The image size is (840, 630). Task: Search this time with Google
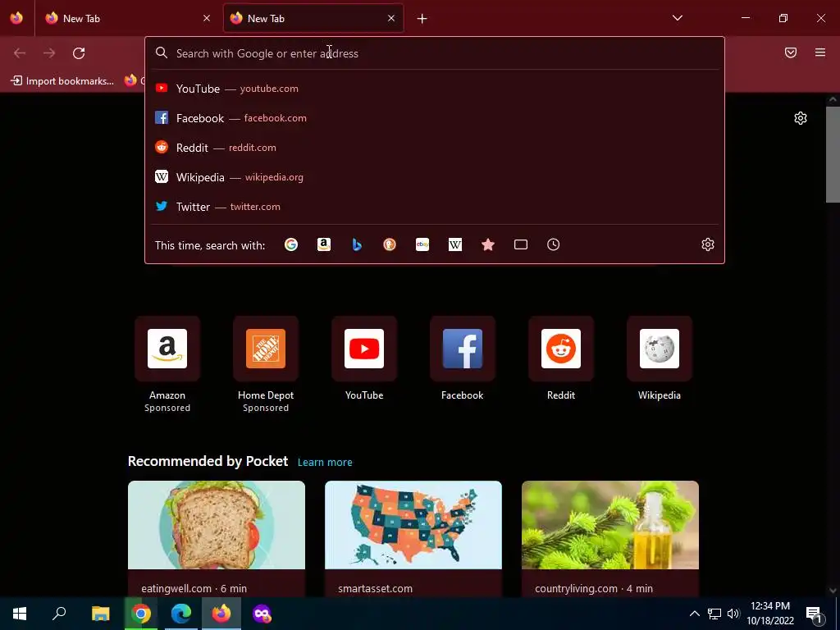291,244
